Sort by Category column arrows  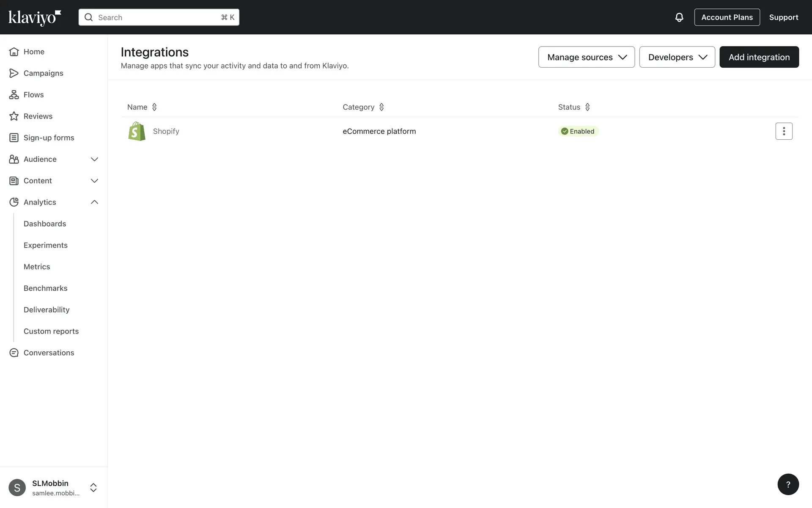(381, 107)
